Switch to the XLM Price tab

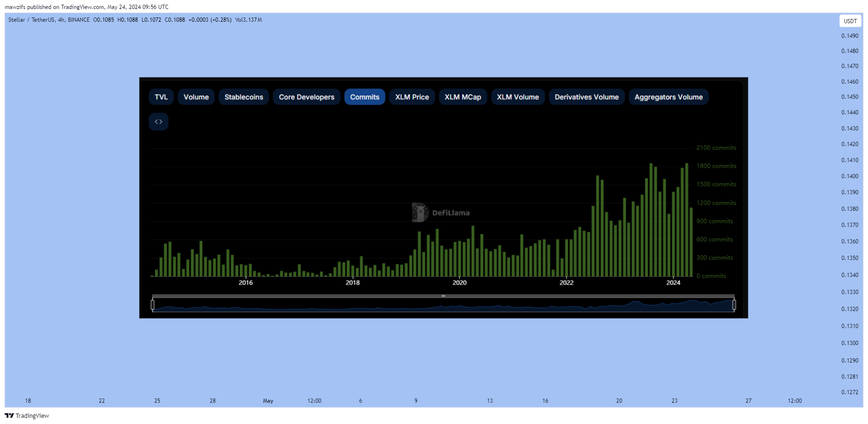point(412,97)
